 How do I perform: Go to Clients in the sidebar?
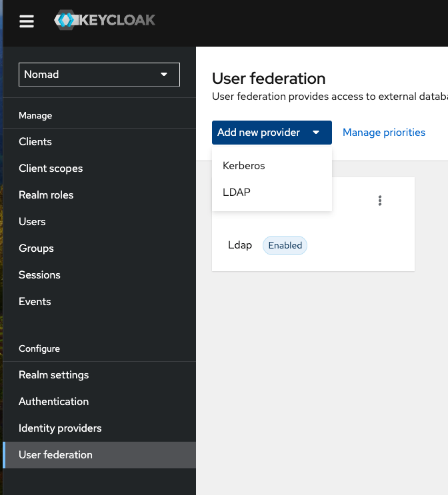35,142
